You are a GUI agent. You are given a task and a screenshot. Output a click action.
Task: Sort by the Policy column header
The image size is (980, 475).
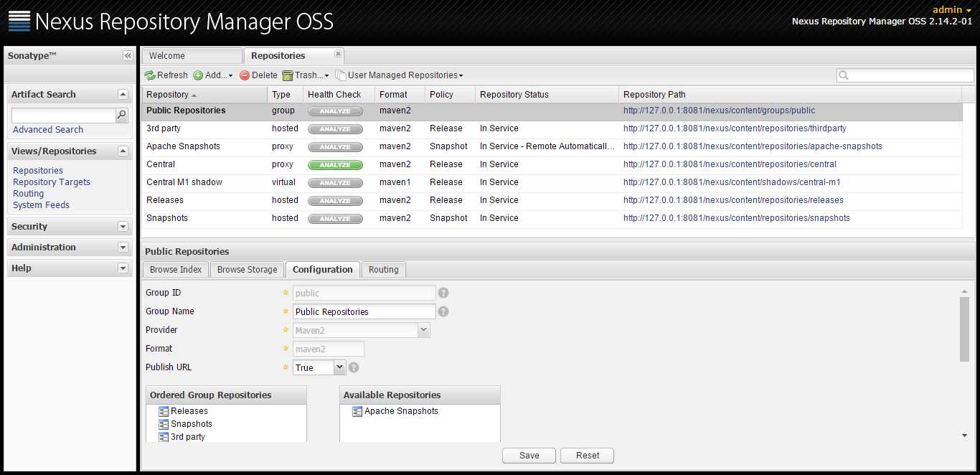450,95
